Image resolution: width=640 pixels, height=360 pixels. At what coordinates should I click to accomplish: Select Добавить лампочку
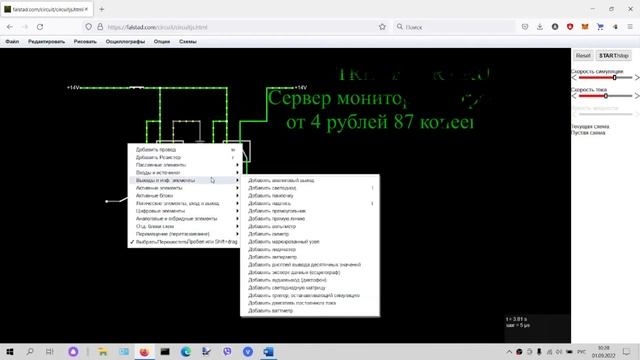coord(310,196)
